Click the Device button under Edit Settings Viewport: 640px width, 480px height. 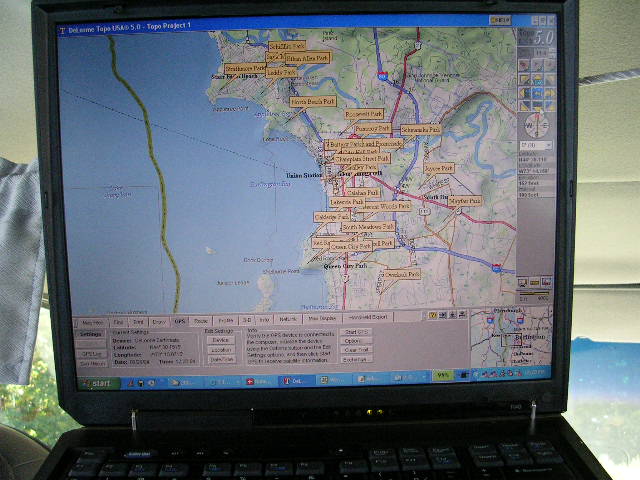pos(218,340)
